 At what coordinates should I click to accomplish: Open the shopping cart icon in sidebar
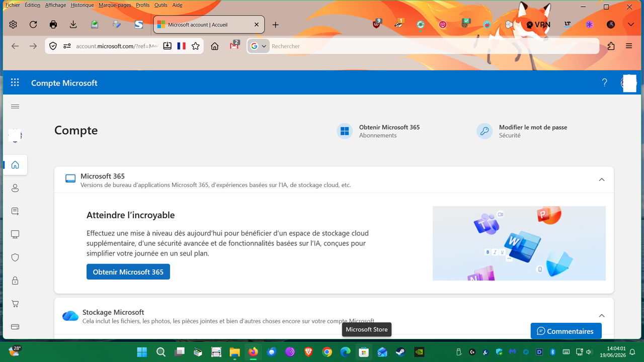click(15, 304)
